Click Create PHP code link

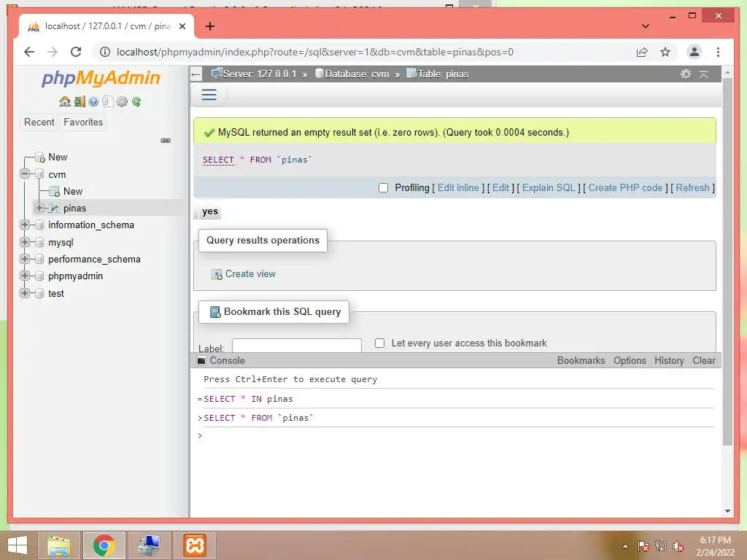pos(625,187)
